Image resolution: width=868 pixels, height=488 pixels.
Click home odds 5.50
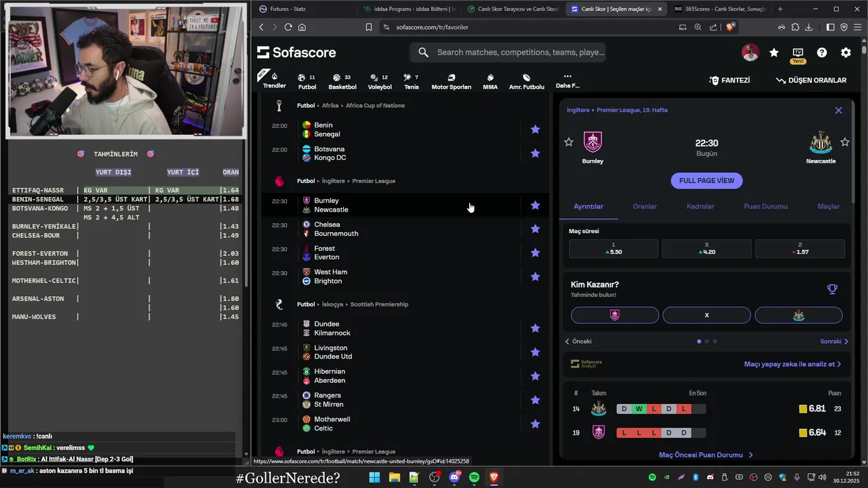point(613,248)
